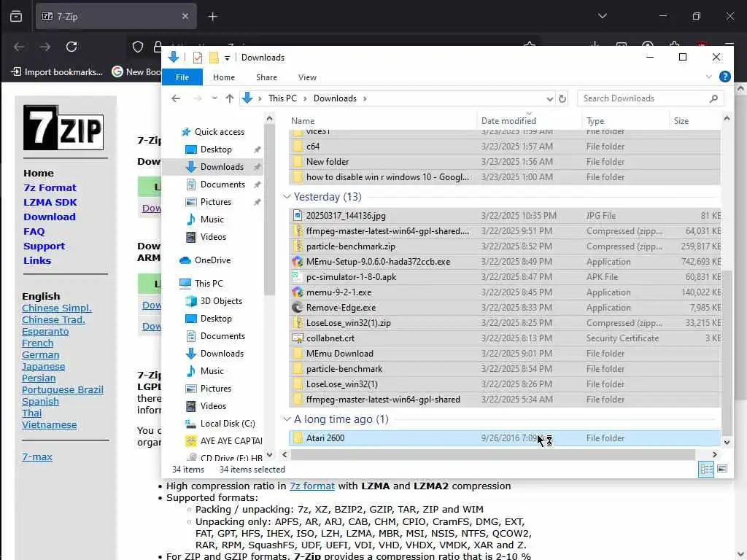This screenshot has height=560, width=747.
Task: Open LZMA SDK link in sidebar
Action: coord(50,203)
